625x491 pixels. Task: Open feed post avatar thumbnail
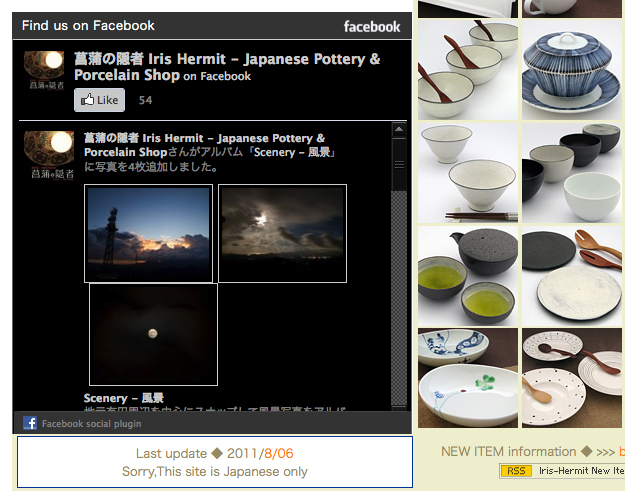[49, 155]
